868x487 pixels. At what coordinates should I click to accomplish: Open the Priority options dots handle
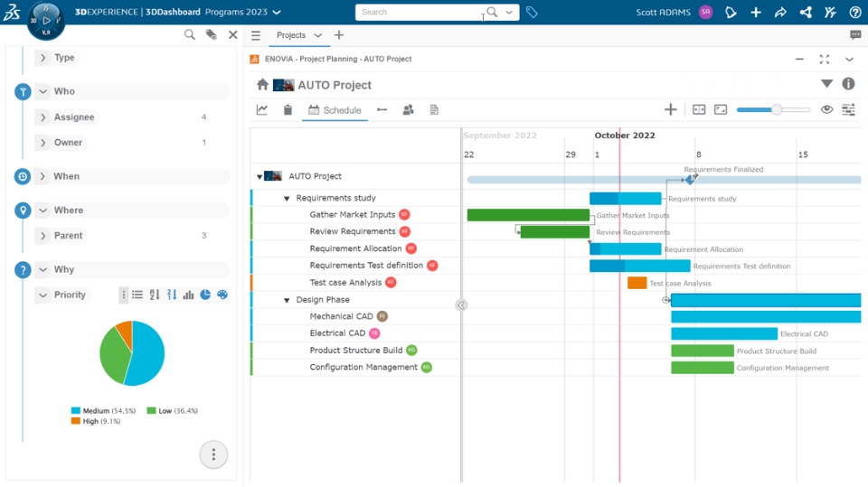point(124,295)
